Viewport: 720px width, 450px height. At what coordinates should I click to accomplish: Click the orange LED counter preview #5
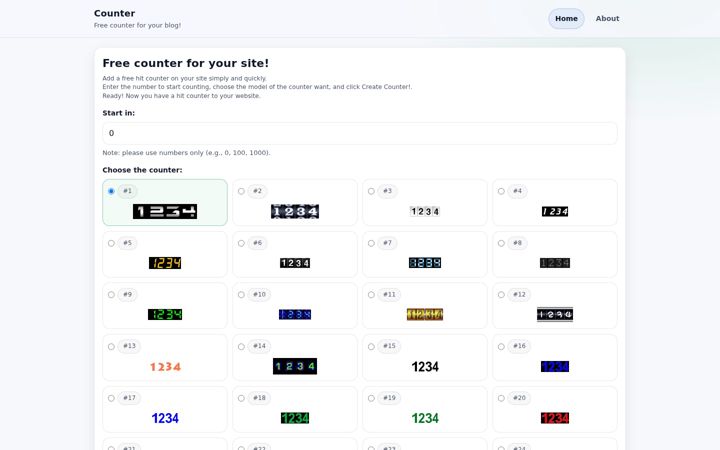pyautogui.click(x=165, y=263)
